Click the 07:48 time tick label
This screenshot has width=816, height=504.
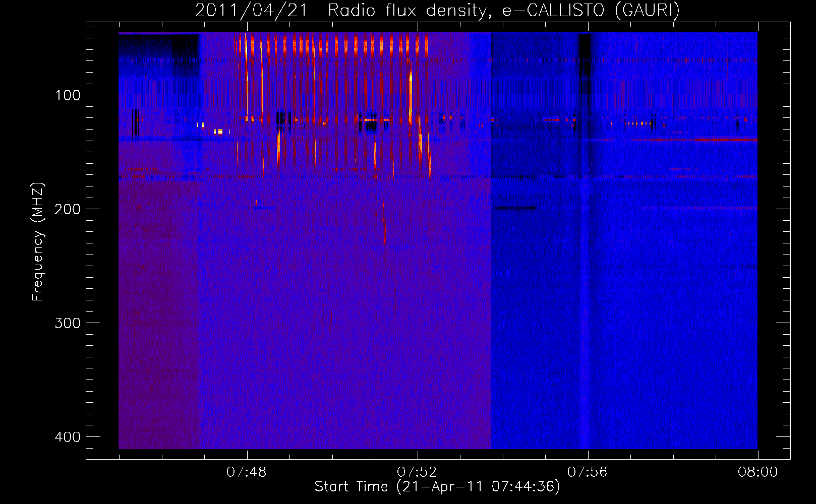pos(247,472)
